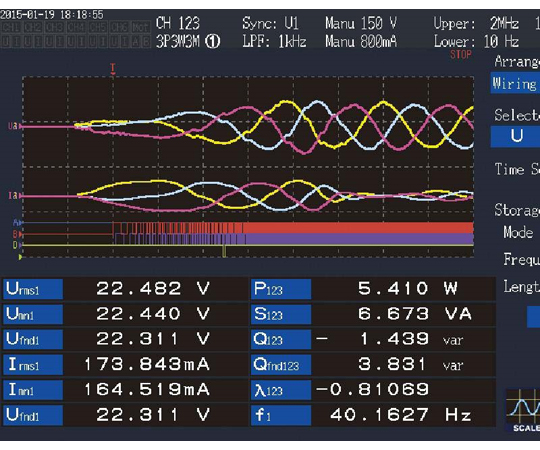Click the Mot channel indicator
Viewport: 540px width, 450px height.
point(141,27)
